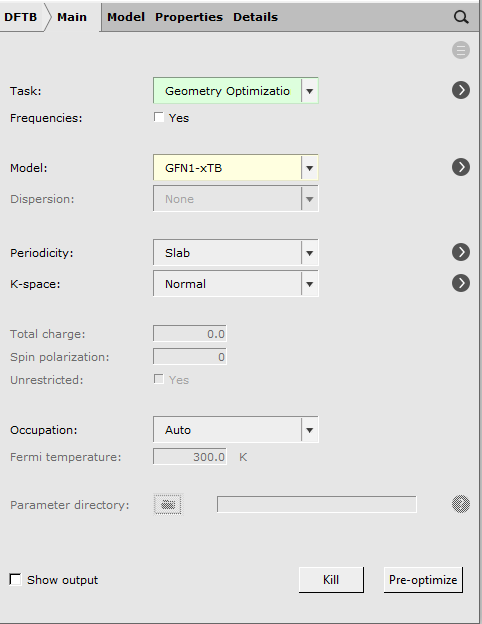Toggle the Show output checkbox
The image size is (482, 624).
point(16,579)
